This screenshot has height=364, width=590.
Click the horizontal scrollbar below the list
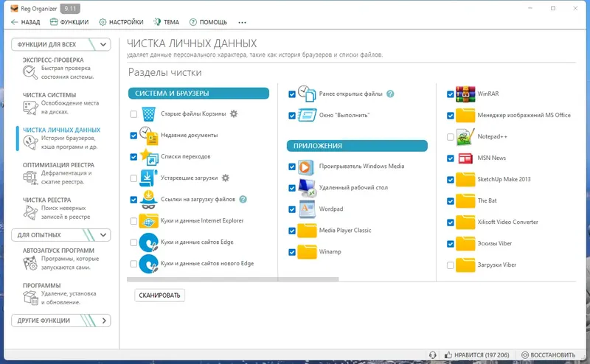click(x=232, y=279)
